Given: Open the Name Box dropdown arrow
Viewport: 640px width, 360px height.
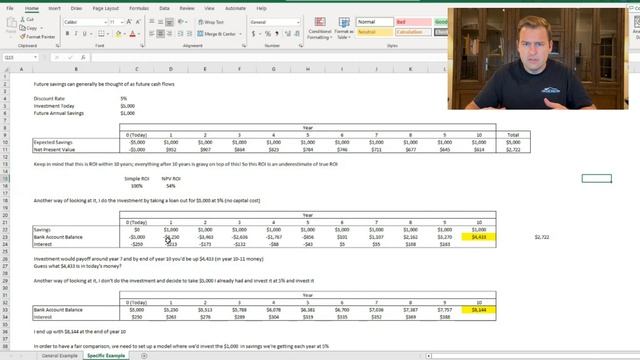Looking at the screenshot, I should click(36, 58).
